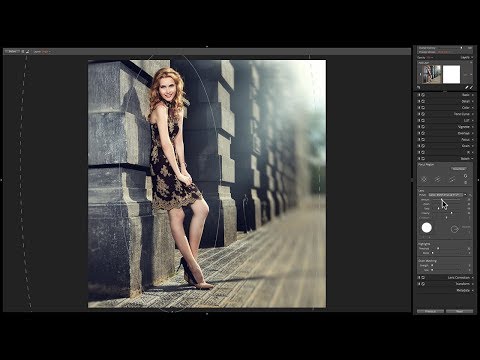
Task: Click the reset circle icon beside Transform
Action: (423, 284)
